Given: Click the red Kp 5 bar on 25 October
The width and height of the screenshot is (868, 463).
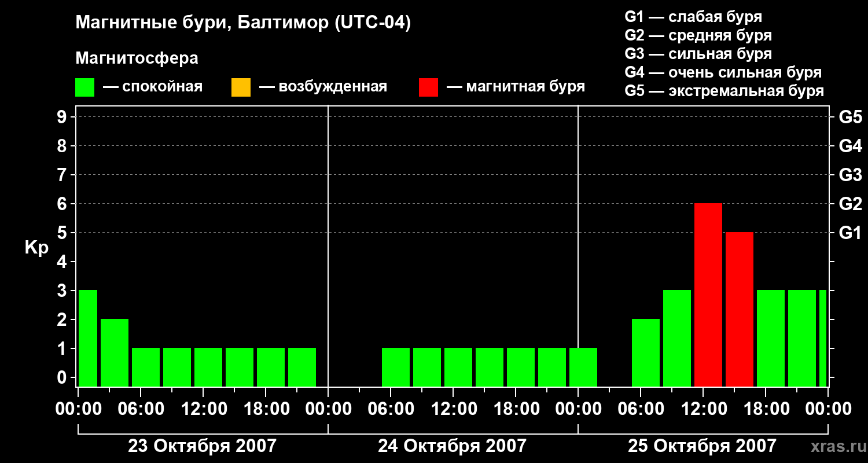Looking at the screenshot, I should [740, 309].
